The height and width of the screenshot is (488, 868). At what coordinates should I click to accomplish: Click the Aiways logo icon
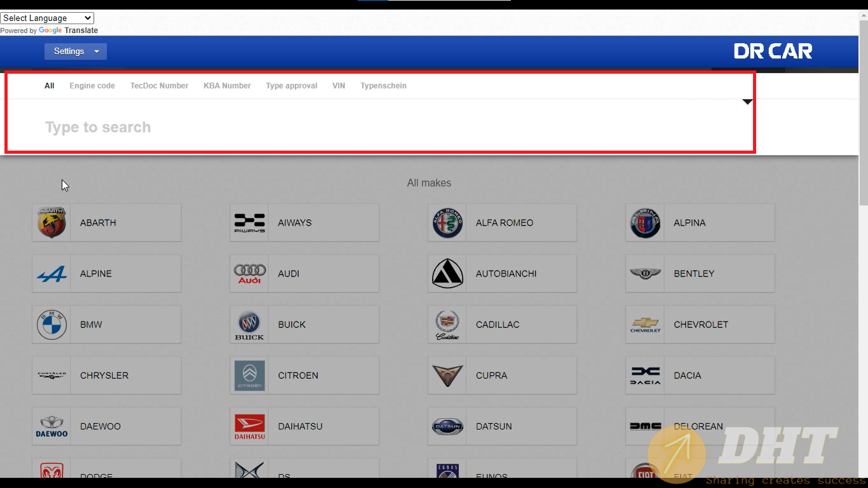250,222
